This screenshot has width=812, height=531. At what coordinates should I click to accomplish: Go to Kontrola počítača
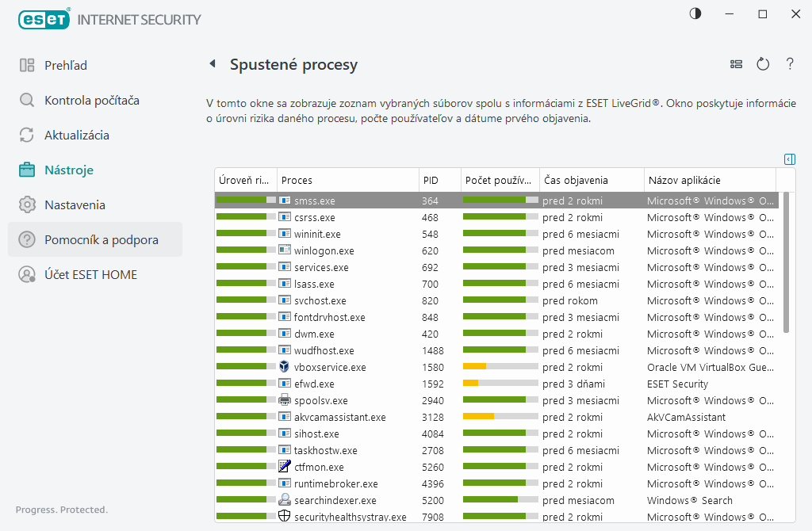91,101
